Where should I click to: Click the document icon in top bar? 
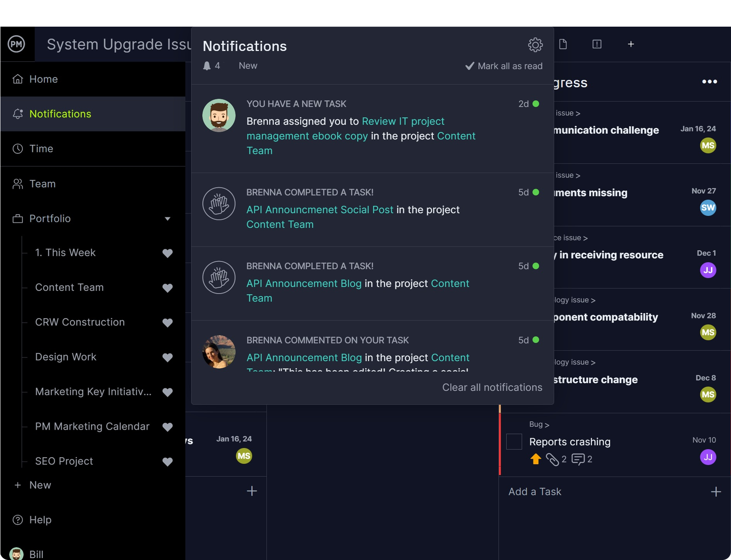coord(563,44)
